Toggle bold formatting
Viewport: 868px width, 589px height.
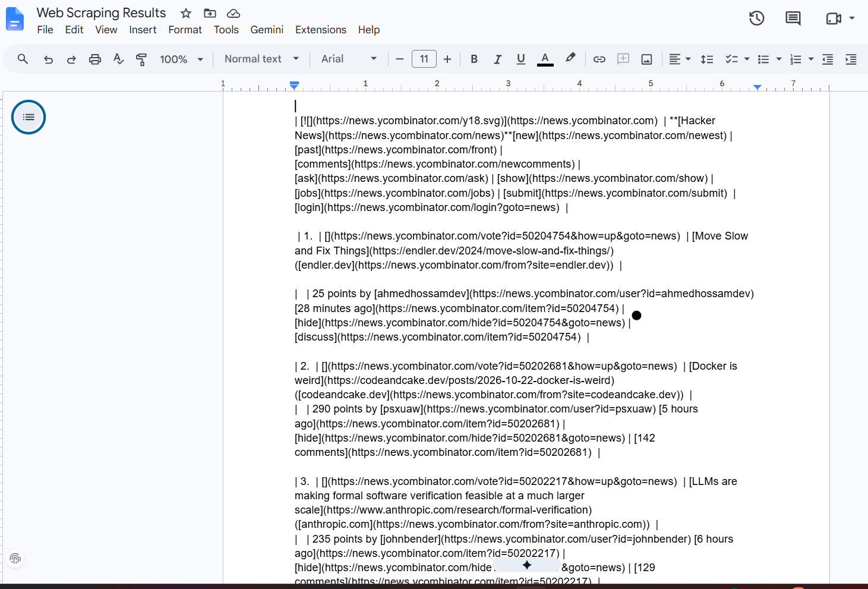(x=474, y=59)
